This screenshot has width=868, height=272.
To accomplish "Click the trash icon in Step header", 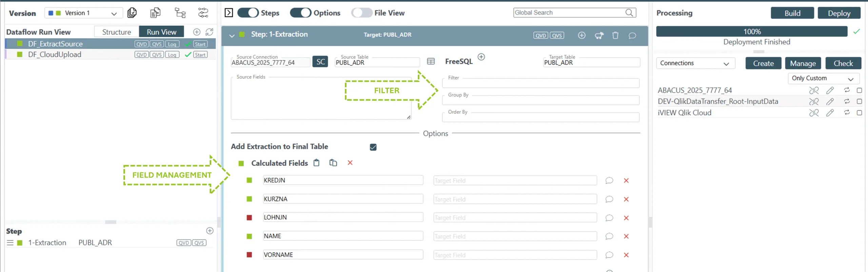I will (615, 35).
